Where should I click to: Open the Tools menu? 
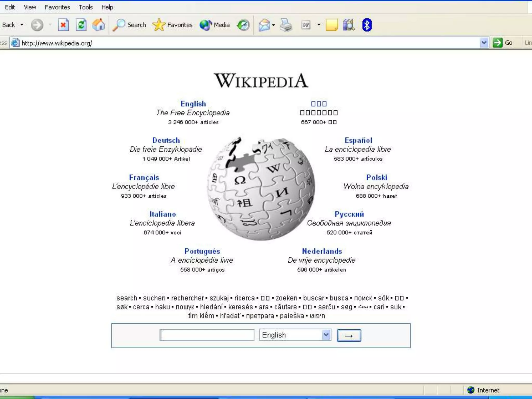click(86, 7)
